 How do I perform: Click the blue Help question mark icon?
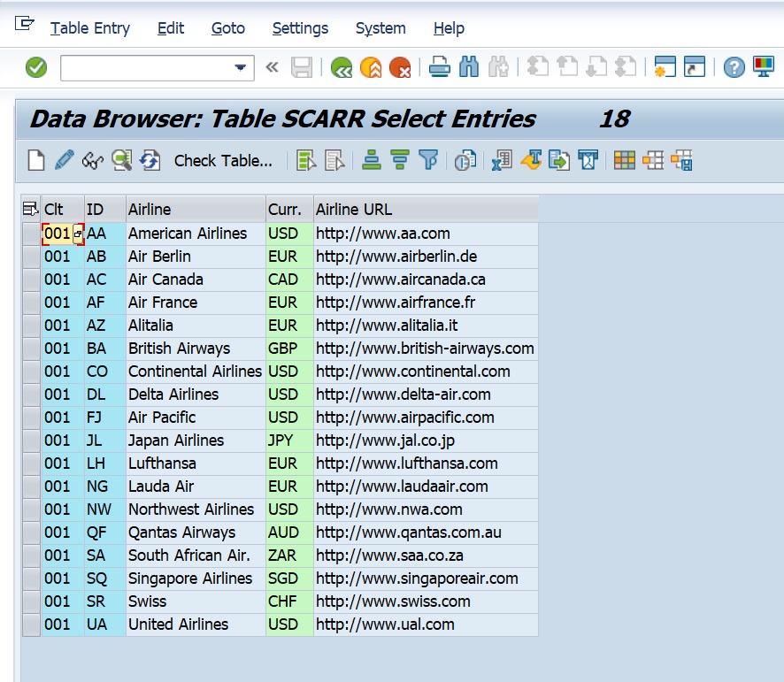tap(734, 67)
